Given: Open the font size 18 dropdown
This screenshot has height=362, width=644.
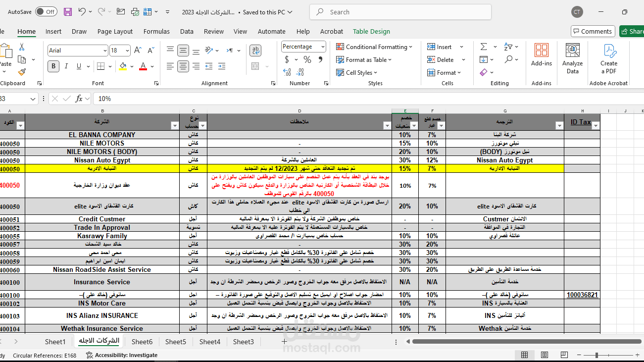Looking at the screenshot, I should click(x=127, y=51).
